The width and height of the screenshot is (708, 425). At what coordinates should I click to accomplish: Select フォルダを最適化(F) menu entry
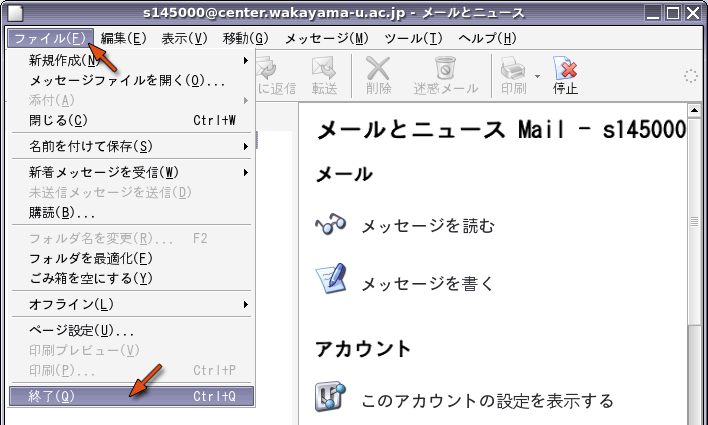[x=131, y=258]
